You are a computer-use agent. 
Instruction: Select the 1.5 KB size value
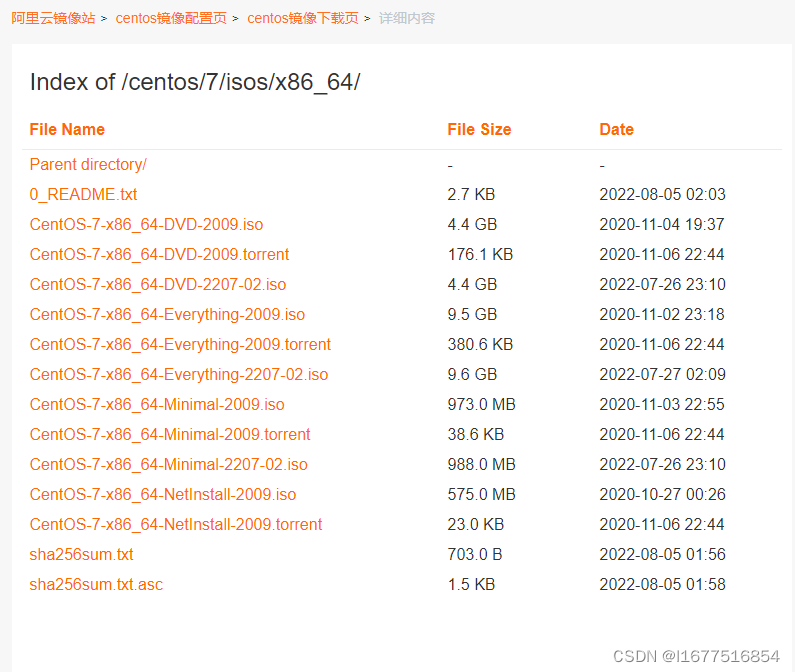click(471, 584)
